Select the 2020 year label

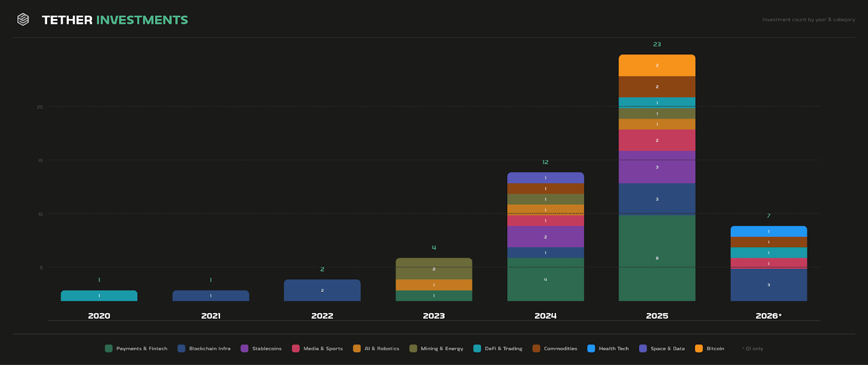[x=99, y=316]
